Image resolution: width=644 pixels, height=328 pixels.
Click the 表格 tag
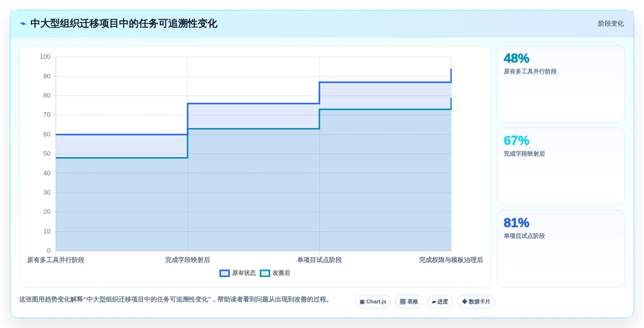[x=409, y=301]
